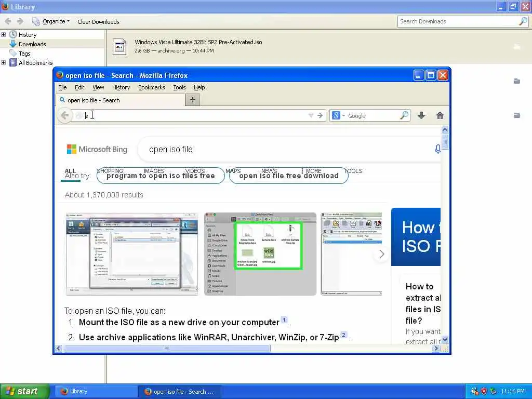Open first ISO dialog screenshot thumbnail

point(131,254)
